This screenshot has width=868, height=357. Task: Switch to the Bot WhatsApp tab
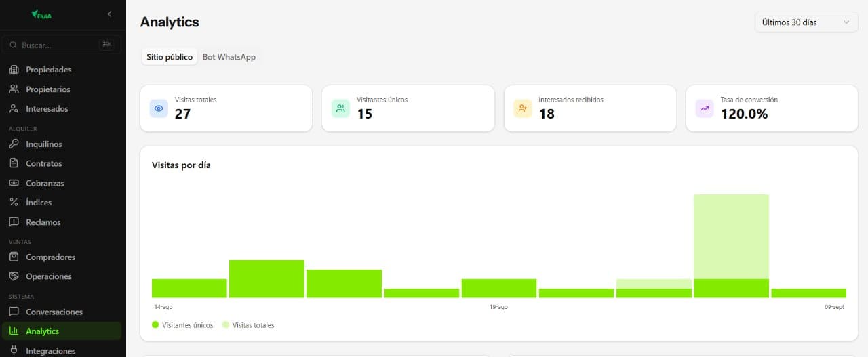[x=229, y=57]
